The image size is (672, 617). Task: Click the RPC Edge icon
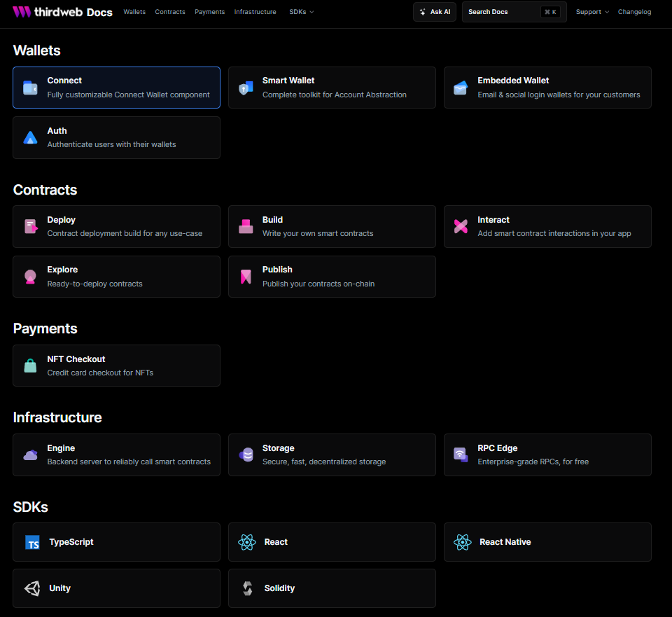(461, 455)
